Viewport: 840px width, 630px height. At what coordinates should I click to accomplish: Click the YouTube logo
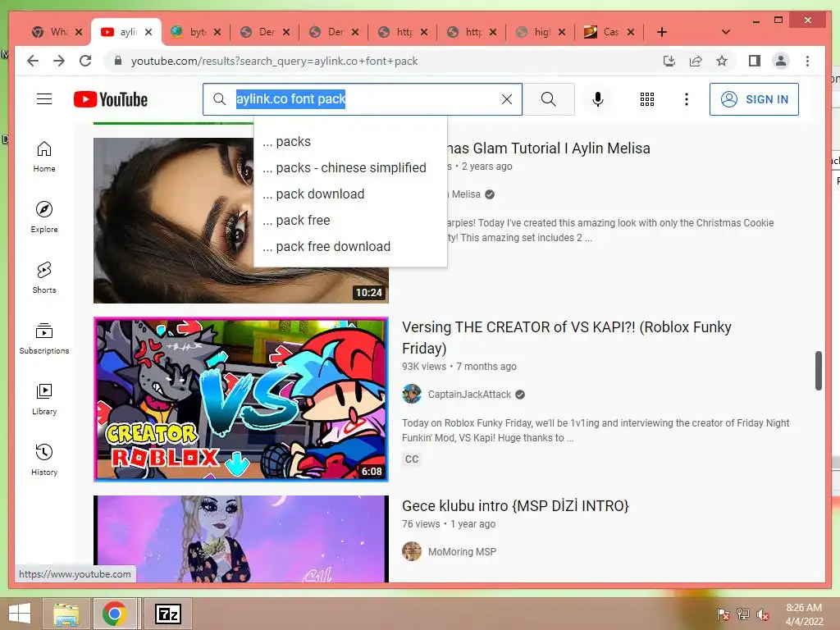pos(111,99)
